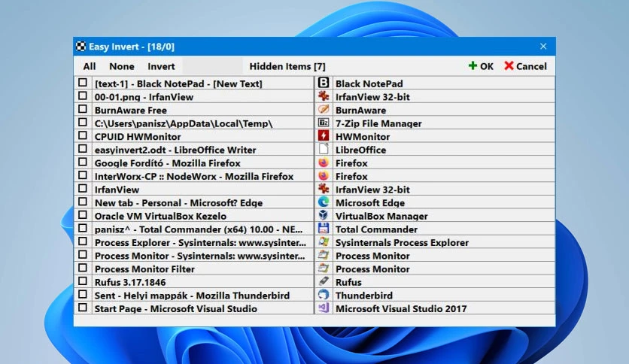Select 'New tab - Personal - Microsoft? Edge' text
This screenshot has height=364, width=629.
(x=178, y=203)
